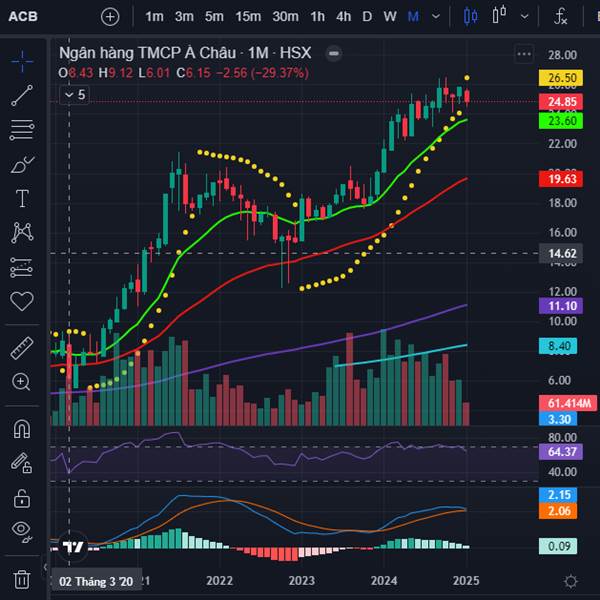Open the indicators fx menu
Image resolution: width=600 pixels, height=600 pixels.
pos(560,17)
